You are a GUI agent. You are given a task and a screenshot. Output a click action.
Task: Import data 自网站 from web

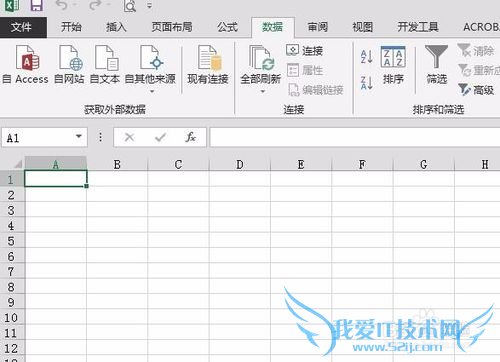point(69,65)
